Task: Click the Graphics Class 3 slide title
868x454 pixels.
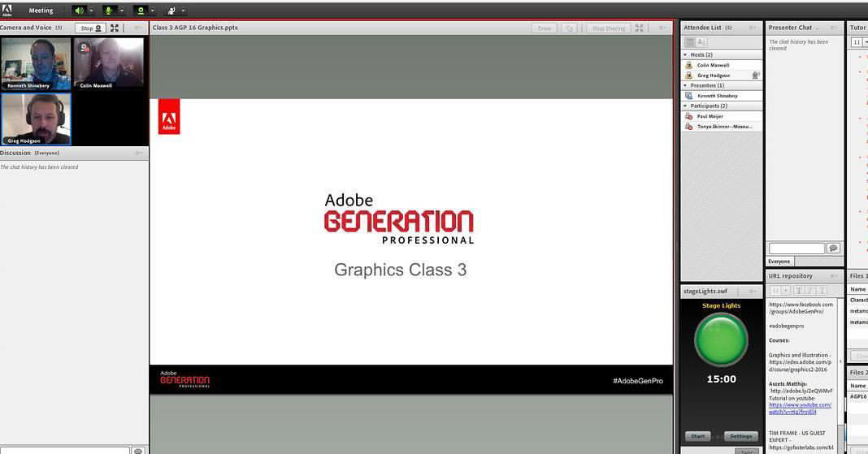Action: click(x=400, y=270)
